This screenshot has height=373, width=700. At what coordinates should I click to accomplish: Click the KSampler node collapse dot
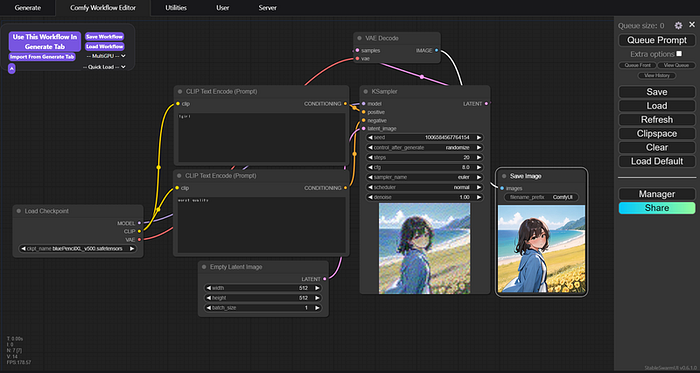click(366, 91)
